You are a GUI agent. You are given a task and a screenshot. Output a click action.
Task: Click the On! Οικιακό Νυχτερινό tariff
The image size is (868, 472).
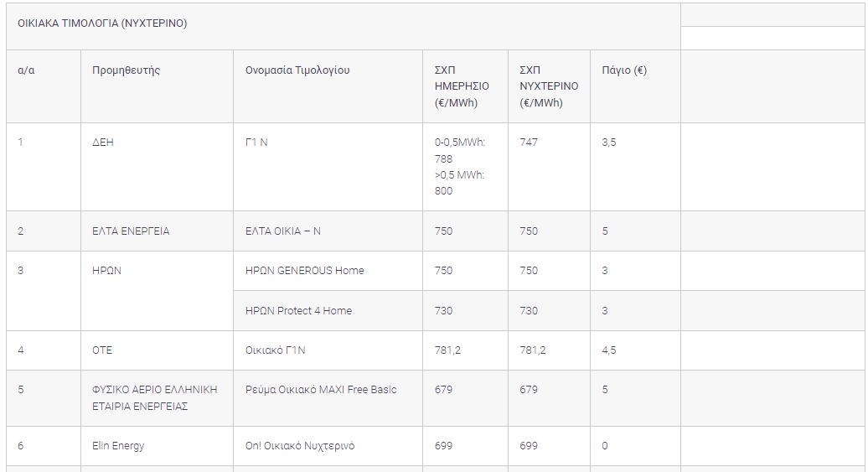[300, 446]
